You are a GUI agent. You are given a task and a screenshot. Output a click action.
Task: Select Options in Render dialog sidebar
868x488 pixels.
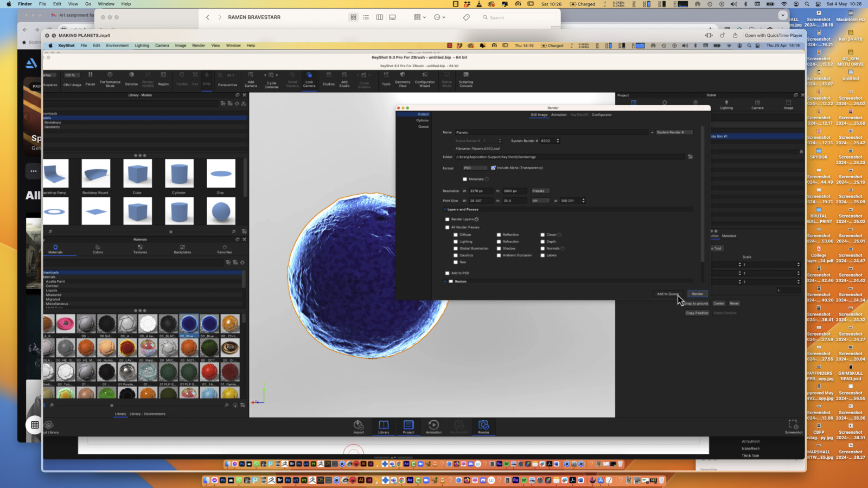point(423,120)
